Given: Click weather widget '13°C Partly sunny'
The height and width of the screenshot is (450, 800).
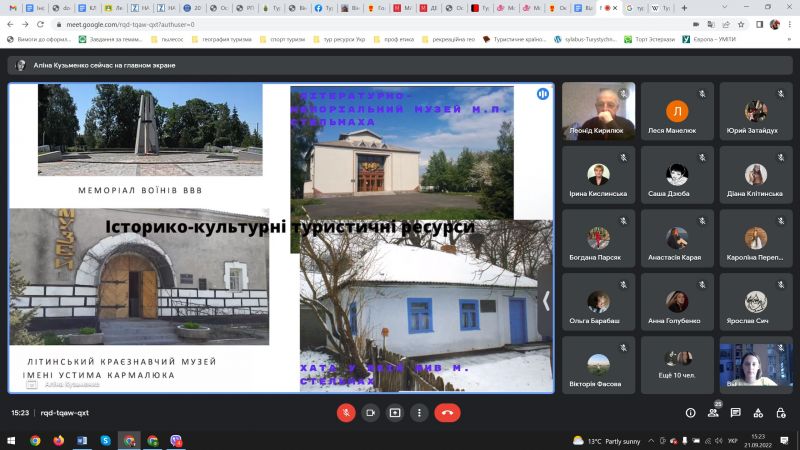Looking at the screenshot, I should pos(607,441).
